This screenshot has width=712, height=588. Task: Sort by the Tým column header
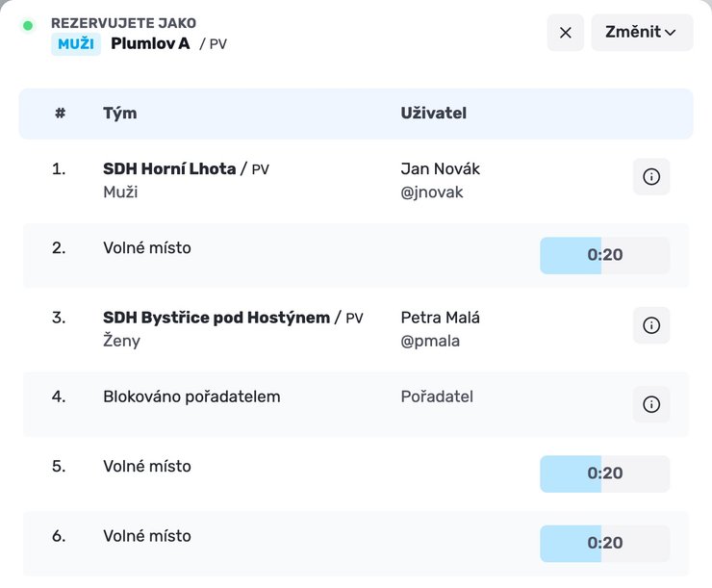(120, 113)
